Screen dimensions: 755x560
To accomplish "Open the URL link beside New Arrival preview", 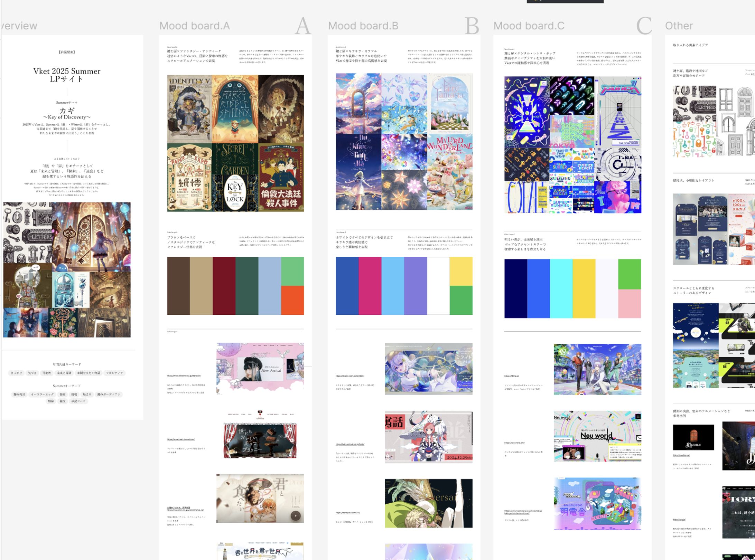I will 184,376.
